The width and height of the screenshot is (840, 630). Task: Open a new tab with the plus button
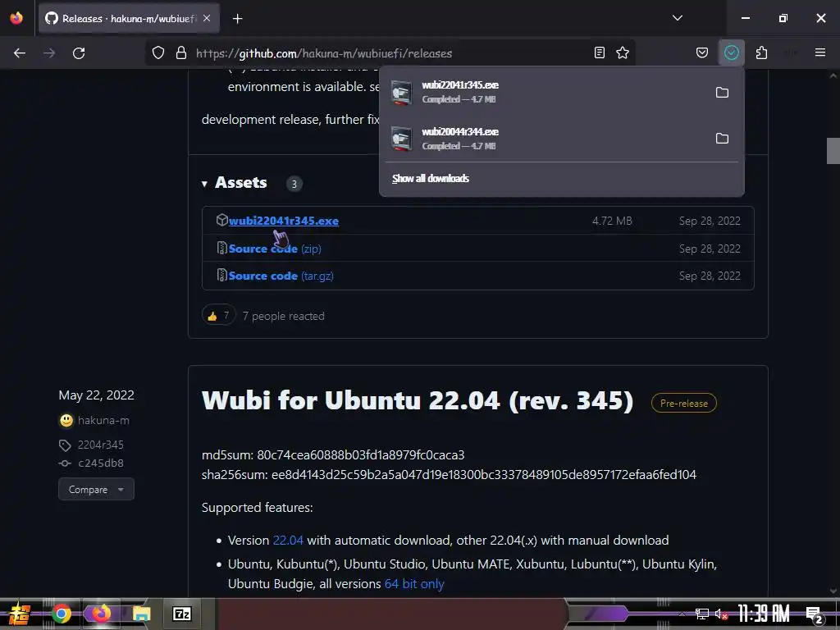point(237,19)
